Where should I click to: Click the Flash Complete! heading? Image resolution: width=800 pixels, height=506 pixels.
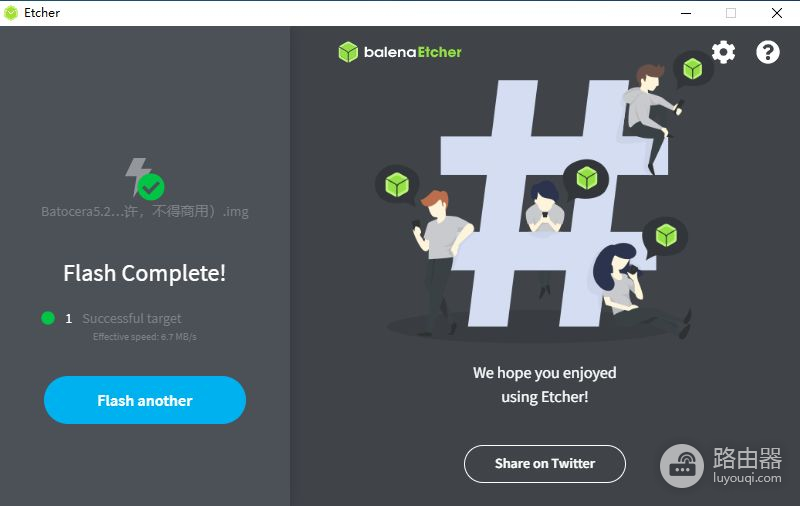tap(144, 273)
